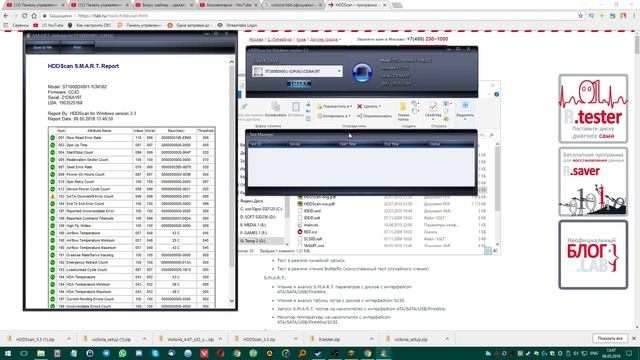Open File Explorer from taskbar
The height and width of the screenshot is (360, 640).
click(40, 353)
